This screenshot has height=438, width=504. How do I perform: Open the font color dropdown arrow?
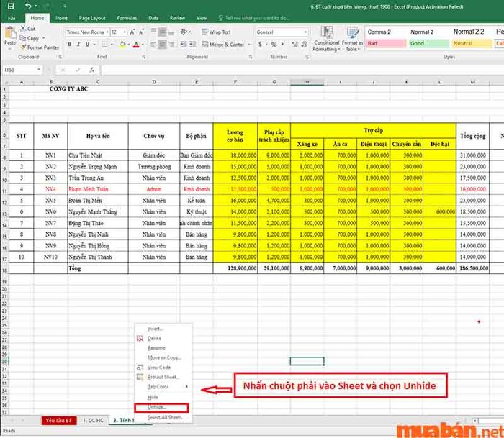pyautogui.click(x=143, y=45)
